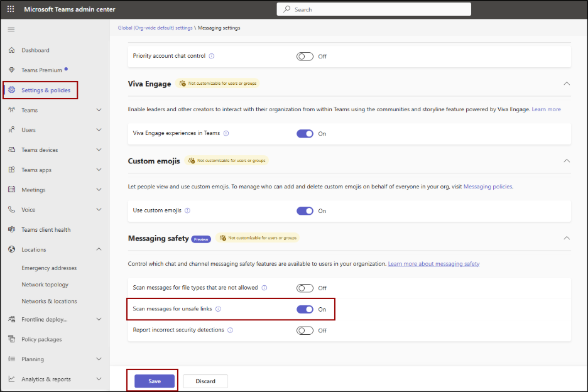Screen dimensions: 588x392
Task: Open the app launcher waffle icon
Action: pos(11,9)
